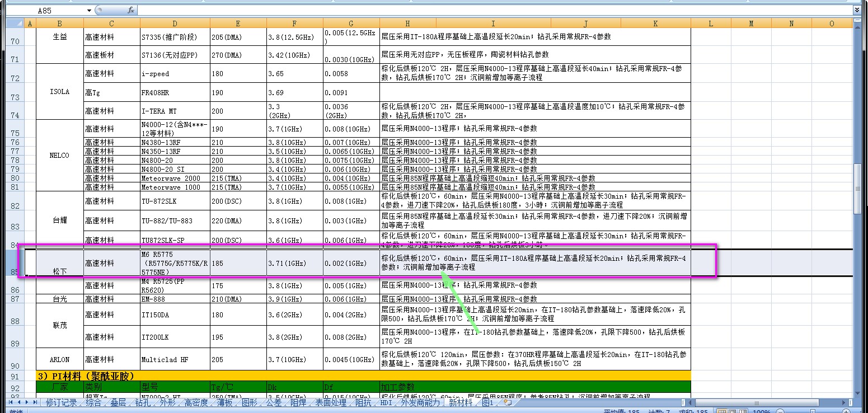Switch to the 高密度 sheet tab
The width and height of the screenshot is (868, 413).
click(x=196, y=402)
